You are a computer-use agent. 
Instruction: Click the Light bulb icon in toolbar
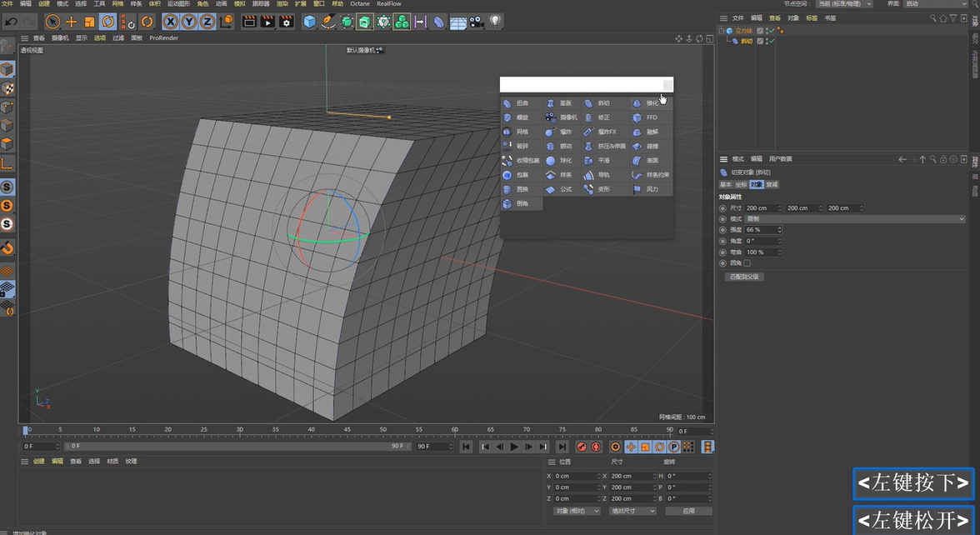point(495,22)
